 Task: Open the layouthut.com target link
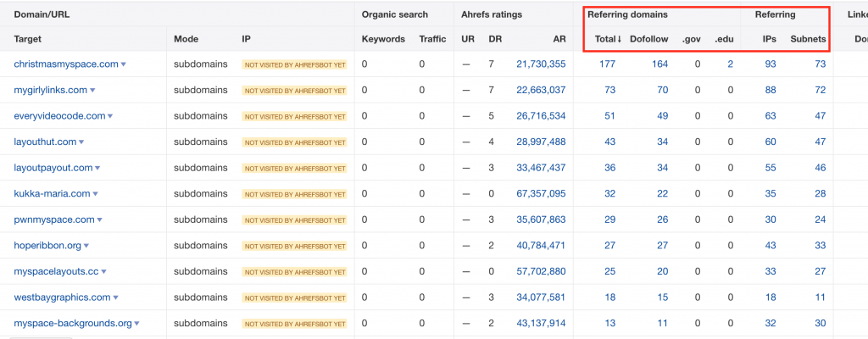click(x=45, y=142)
